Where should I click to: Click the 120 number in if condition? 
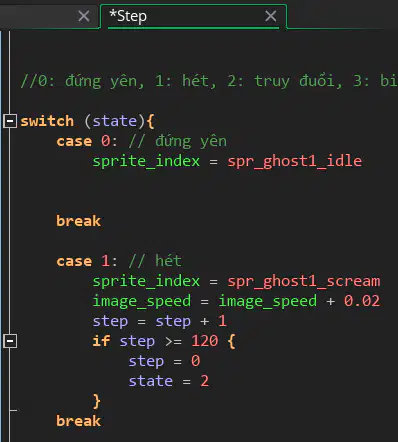click(205, 341)
